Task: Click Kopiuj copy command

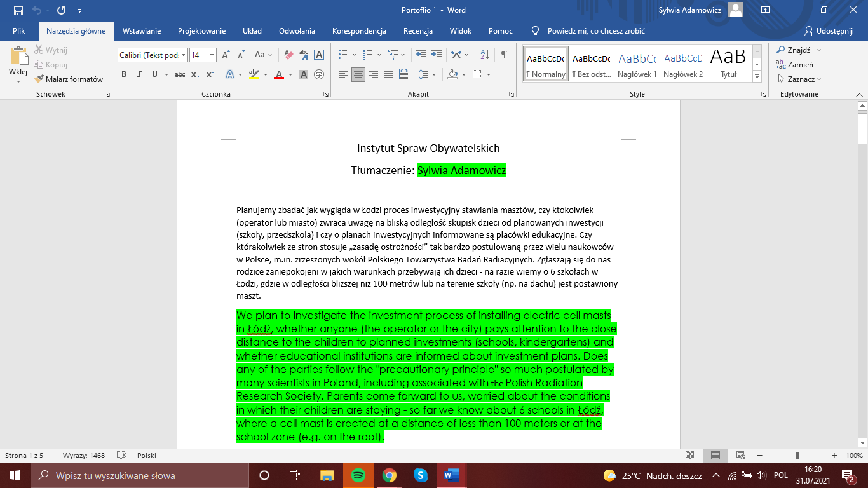Action: [51, 64]
